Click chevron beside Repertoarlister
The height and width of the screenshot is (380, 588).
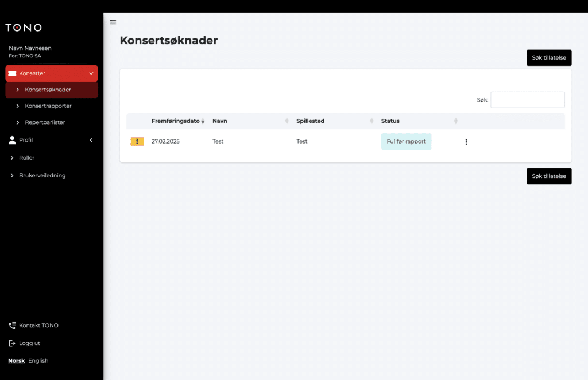pyautogui.click(x=18, y=122)
